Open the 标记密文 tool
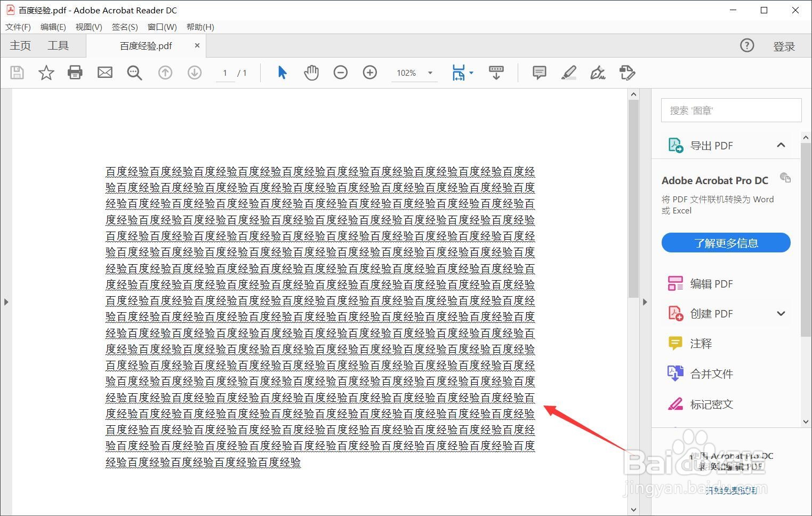Screen dimensions: 812x516 [711, 404]
